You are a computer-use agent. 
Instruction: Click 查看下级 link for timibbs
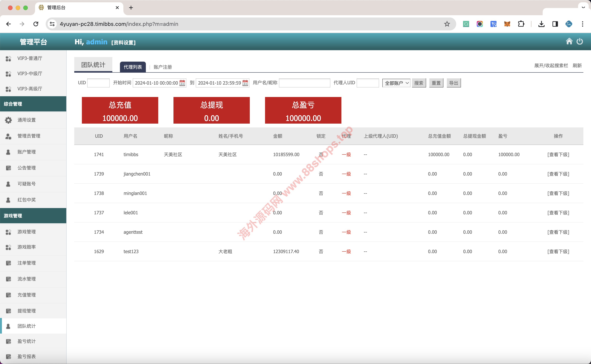click(558, 154)
